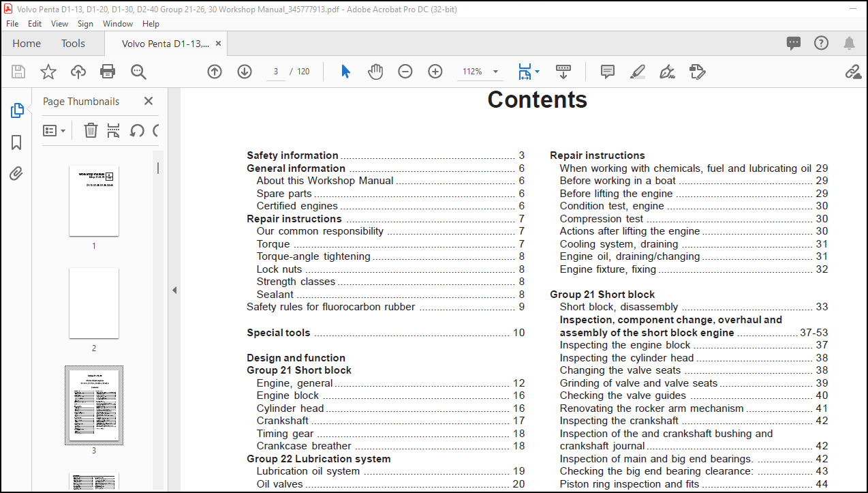The width and height of the screenshot is (868, 493).
Task: Activate the Hand pan tool
Action: [x=375, y=72]
